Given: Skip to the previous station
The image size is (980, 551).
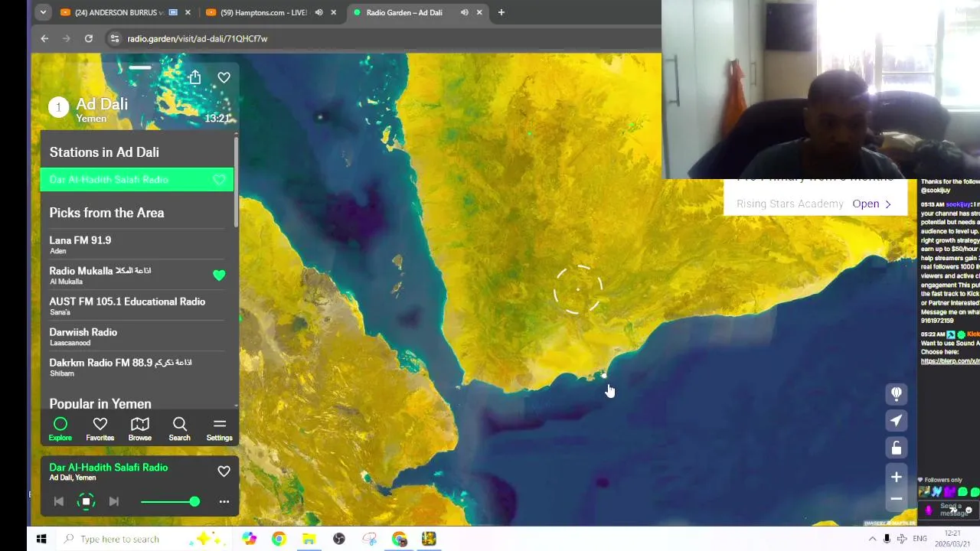Looking at the screenshot, I should coord(59,502).
